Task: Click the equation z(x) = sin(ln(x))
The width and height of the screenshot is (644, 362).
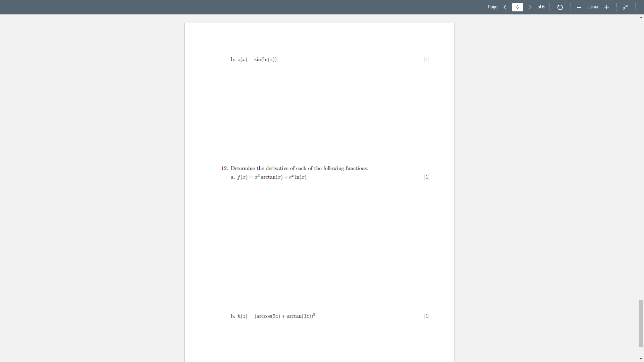Action: (257, 59)
